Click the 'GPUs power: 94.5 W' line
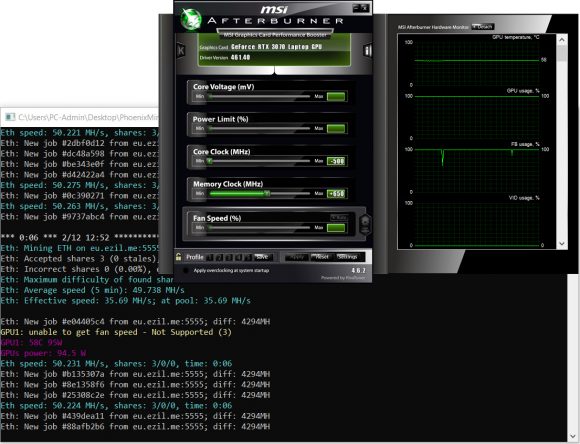 coord(43,353)
